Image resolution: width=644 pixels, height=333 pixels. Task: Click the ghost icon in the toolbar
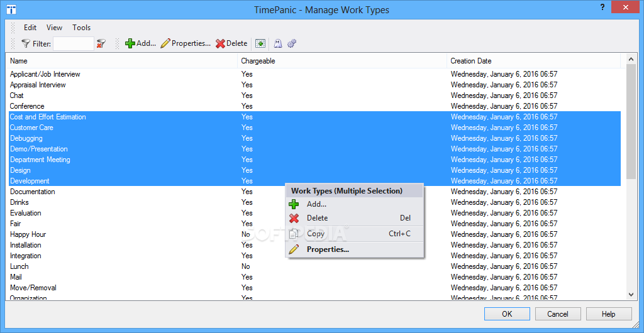tap(278, 43)
